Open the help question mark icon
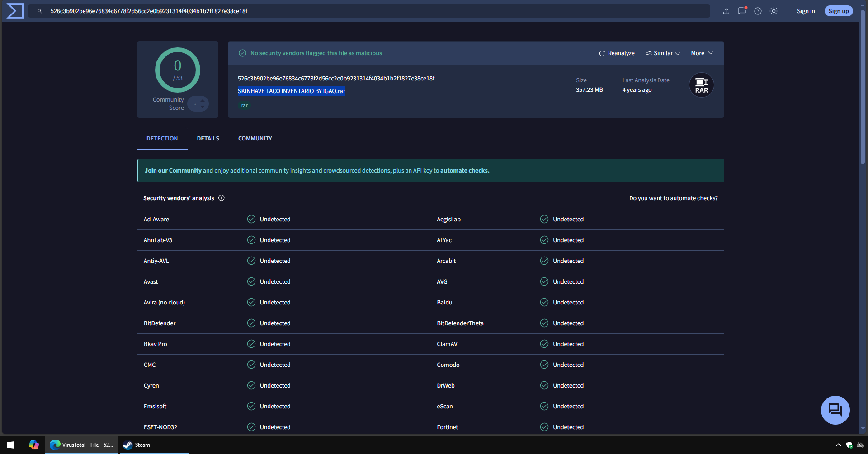Viewport: 868px width, 454px height. [758, 11]
